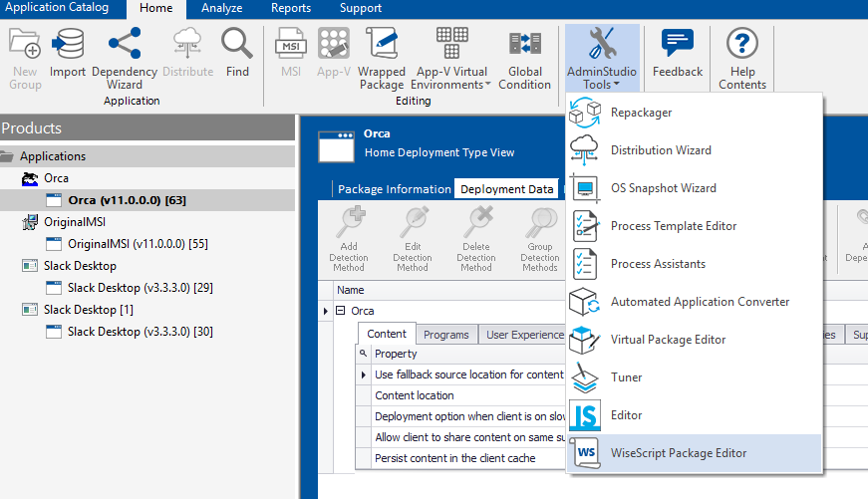Select the WiseScript Package Editor entry

(678, 453)
